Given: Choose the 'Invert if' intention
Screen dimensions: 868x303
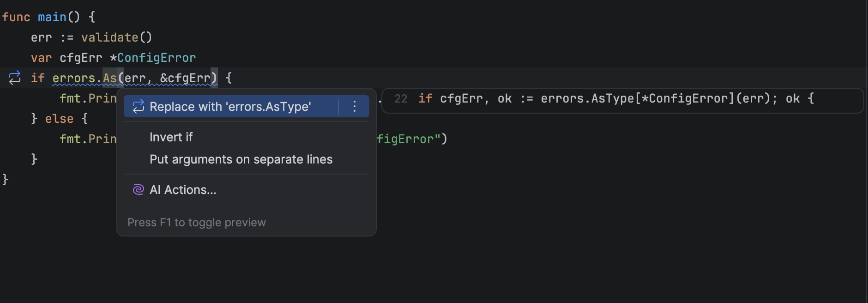Looking at the screenshot, I should point(171,137).
